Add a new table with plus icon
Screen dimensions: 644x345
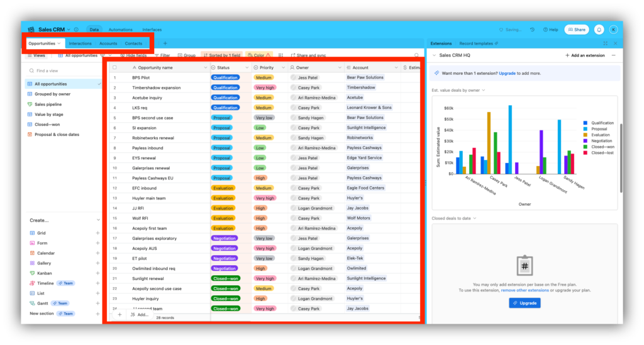165,43
